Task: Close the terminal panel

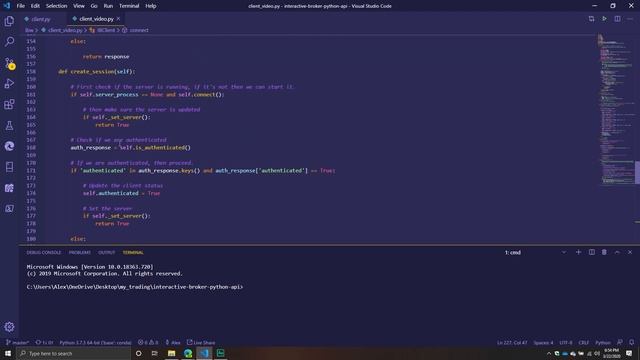Action: pyautogui.click(x=630, y=252)
